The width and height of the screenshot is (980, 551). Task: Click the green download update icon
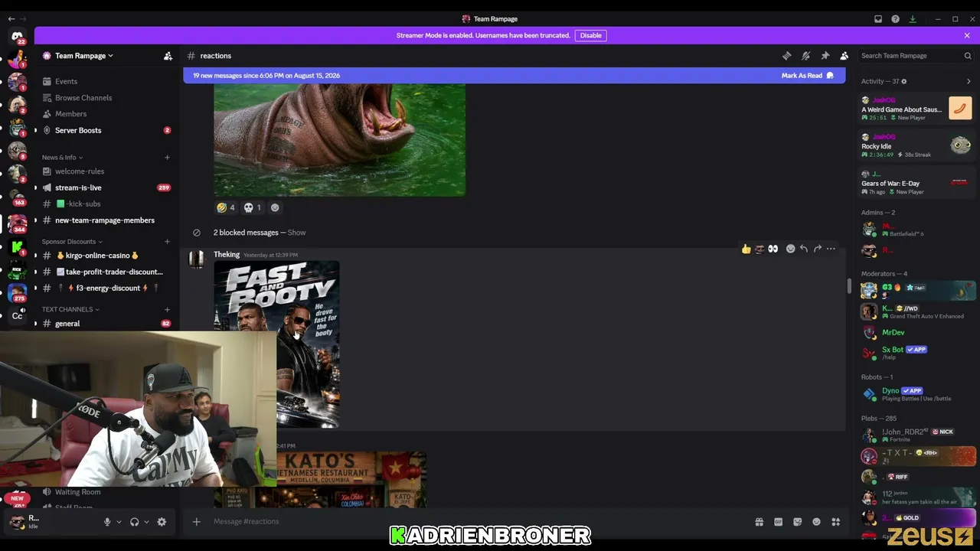click(x=913, y=19)
